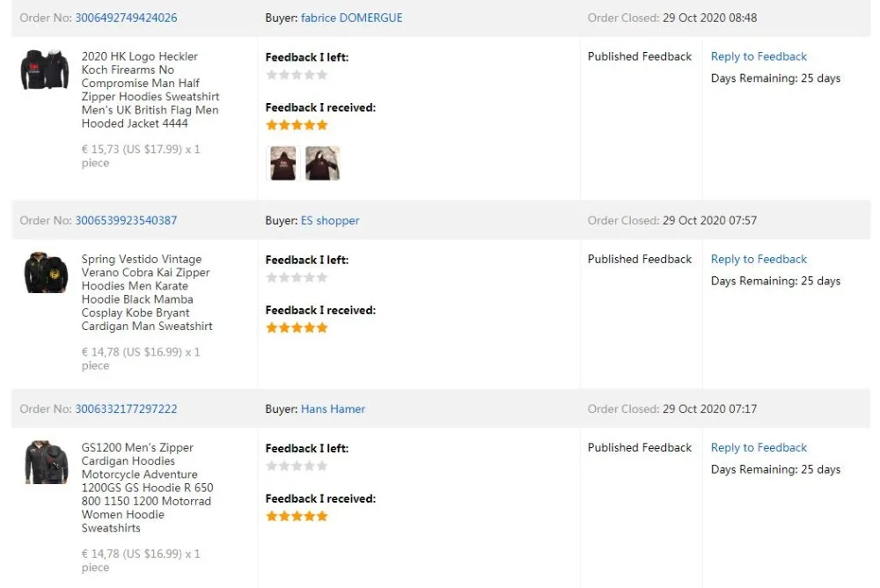This screenshot has width=880, height=588.
Task: Click the Spring Vestido Cobra Kai hoodie title
Action: coord(147,292)
